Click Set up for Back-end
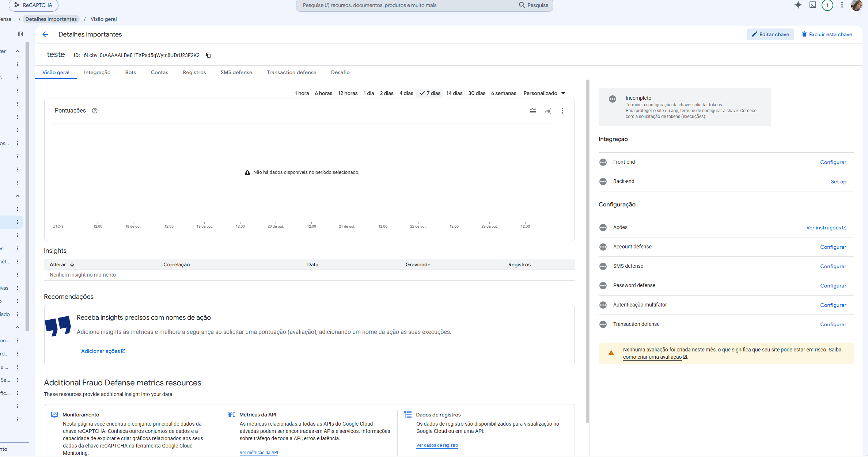 click(x=838, y=182)
